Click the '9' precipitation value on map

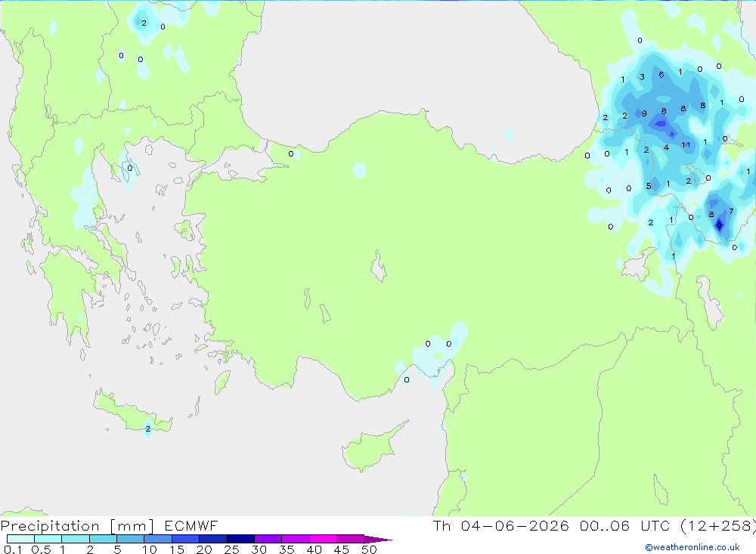click(644, 114)
